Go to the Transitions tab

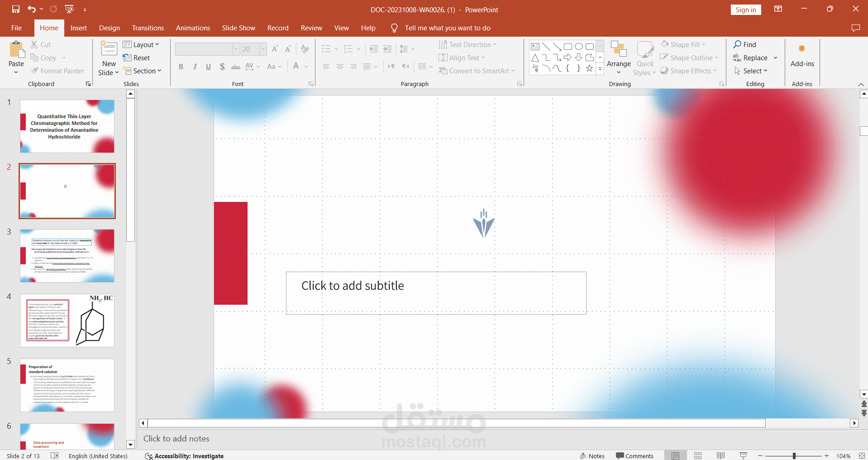click(x=148, y=28)
